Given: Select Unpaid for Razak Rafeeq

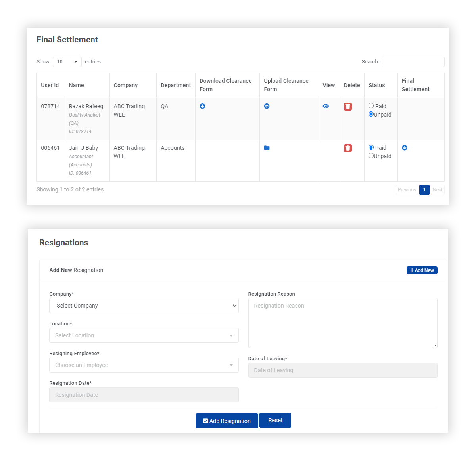Looking at the screenshot, I should click(371, 114).
